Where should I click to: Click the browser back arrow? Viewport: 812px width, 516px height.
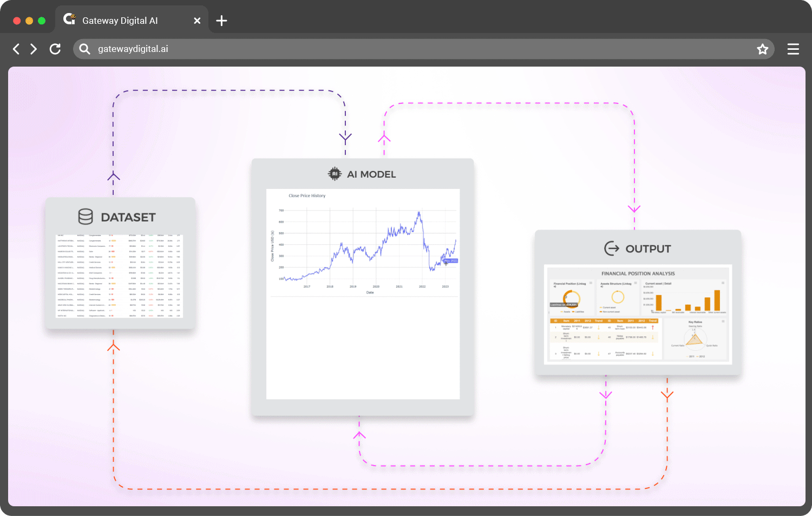(x=16, y=49)
